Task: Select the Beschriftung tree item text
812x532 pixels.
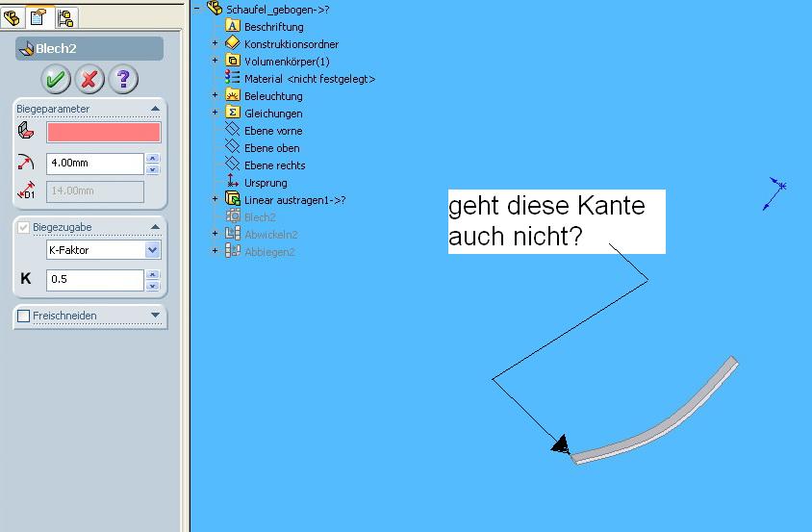Action: [274, 27]
